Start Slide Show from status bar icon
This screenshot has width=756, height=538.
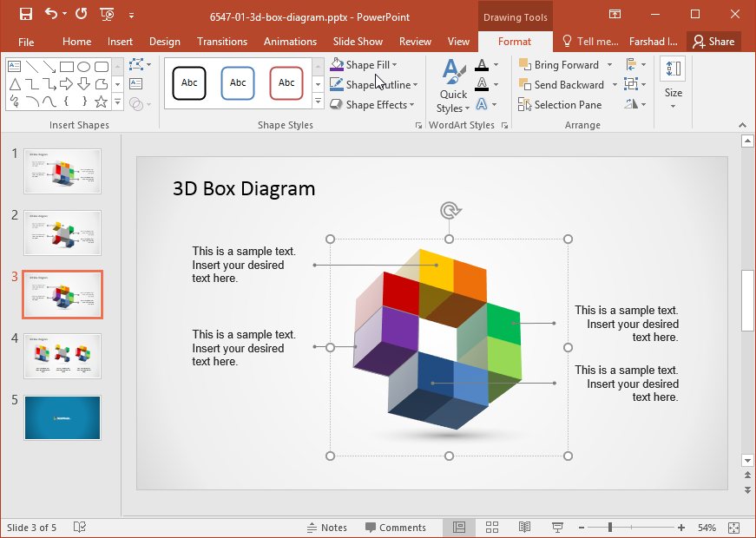point(557,528)
